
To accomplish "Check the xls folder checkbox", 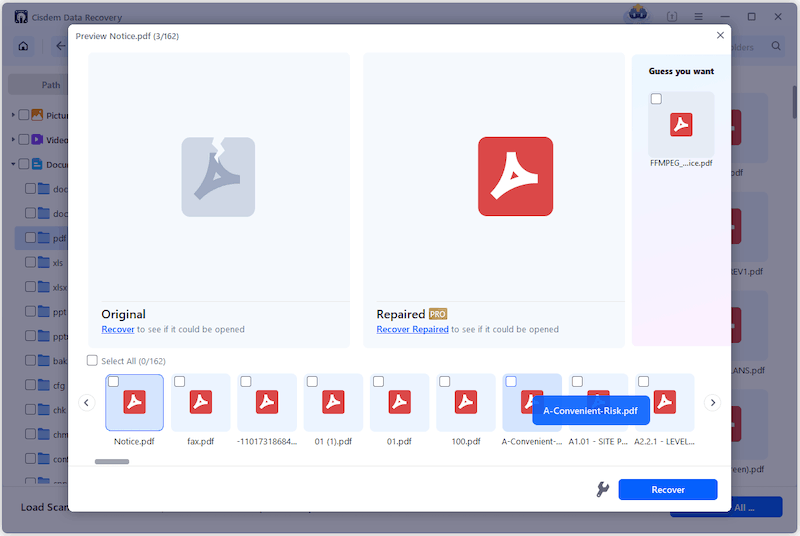I will [30, 262].
